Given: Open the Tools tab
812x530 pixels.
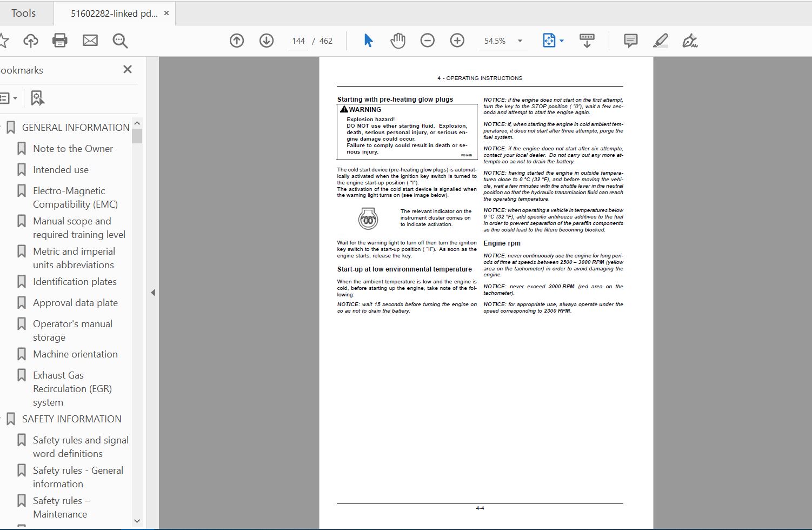Looking at the screenshot, I should (23, 13).
